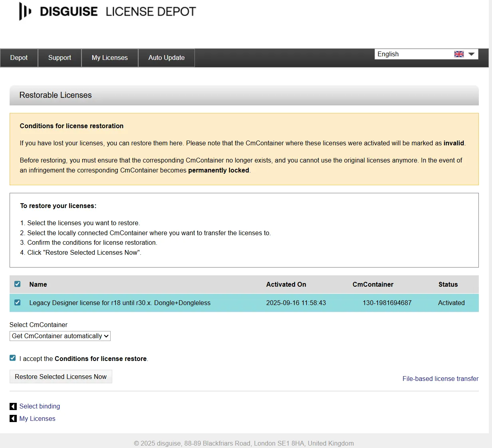The height and width of the screenshot is (448, 492).
Task: Click My Licenses link at page bottom
Action: click(x=37, y=418)
